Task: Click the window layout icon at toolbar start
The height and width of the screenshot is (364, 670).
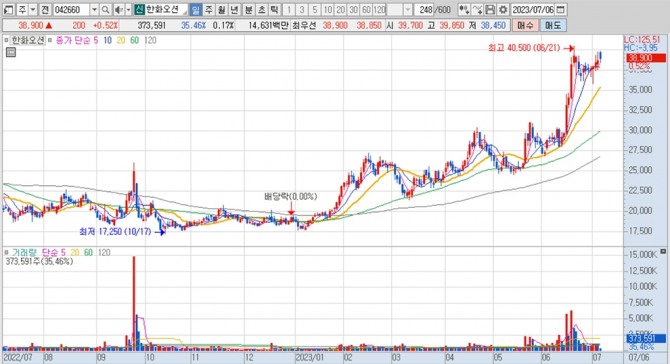Action: click(x=9, y=9)
